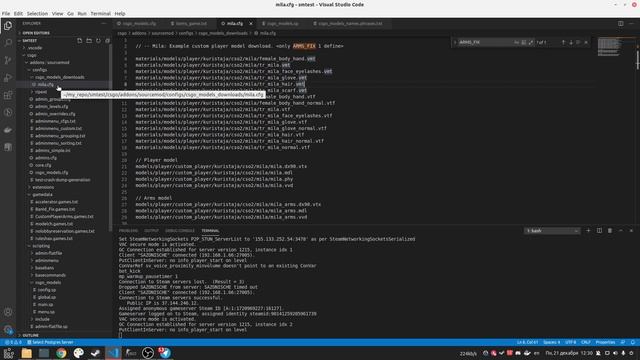
Task: Select the Terminal panel tab
Action: click(x=210, y=231)
